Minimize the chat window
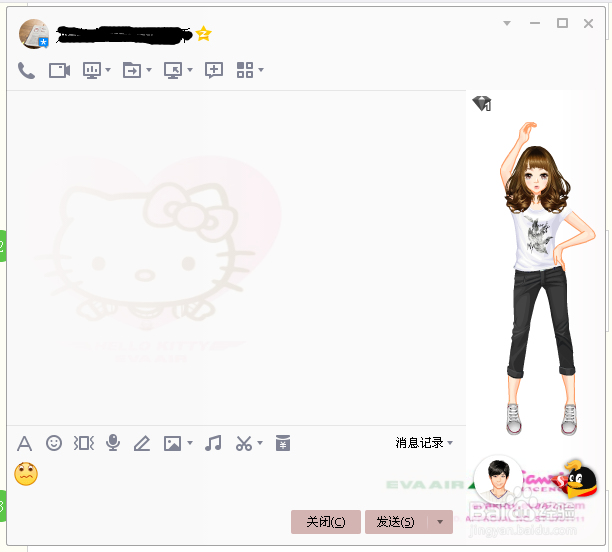 pos(535,23)
